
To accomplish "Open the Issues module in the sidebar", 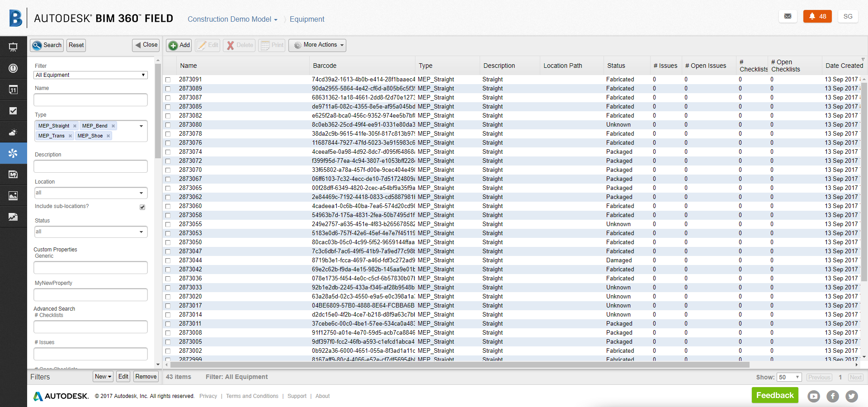I will pyautogui.click(x=14, y=68).
